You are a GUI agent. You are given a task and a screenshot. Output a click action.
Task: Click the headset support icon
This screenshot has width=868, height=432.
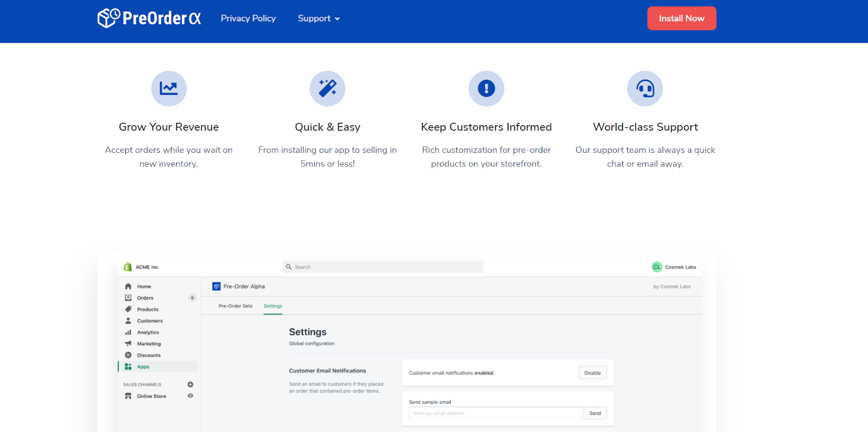[x=645, y=88]
